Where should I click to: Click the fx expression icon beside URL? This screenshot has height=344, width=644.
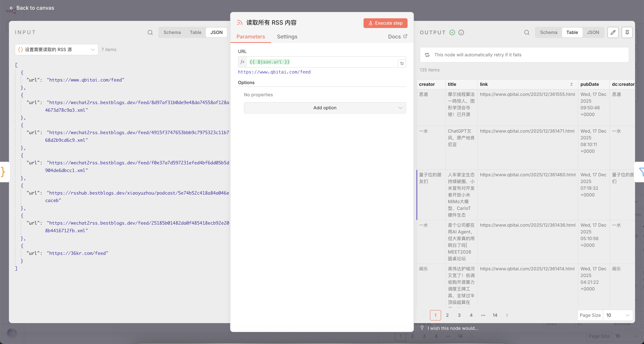242,62
